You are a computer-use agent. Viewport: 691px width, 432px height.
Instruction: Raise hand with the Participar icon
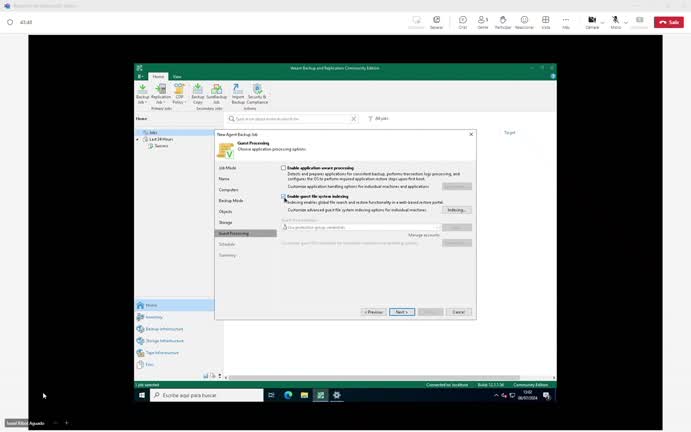tap(502, 22)
